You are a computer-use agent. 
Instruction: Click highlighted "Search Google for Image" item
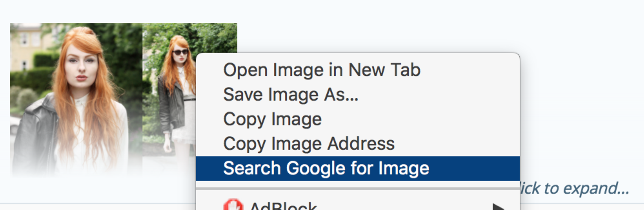[x=326, y=168]
